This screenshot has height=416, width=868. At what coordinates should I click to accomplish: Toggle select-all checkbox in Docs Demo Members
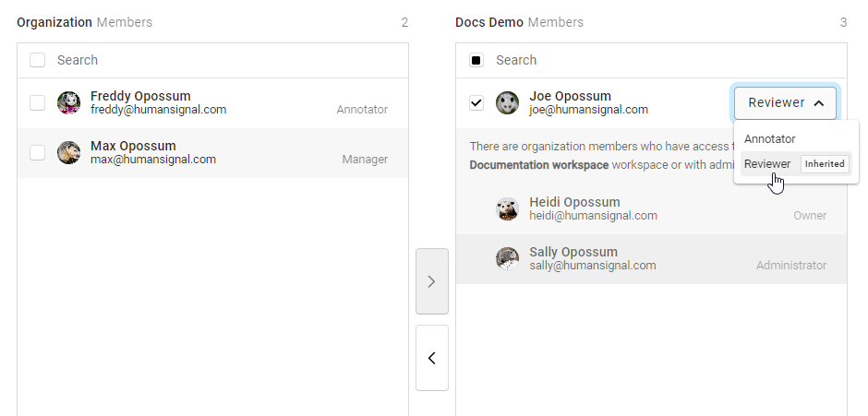[x=476, y=60]
